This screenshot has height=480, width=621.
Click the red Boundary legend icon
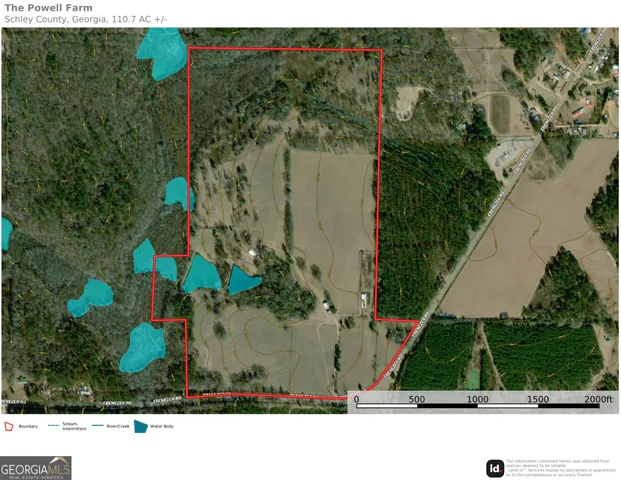click(9, 427)
